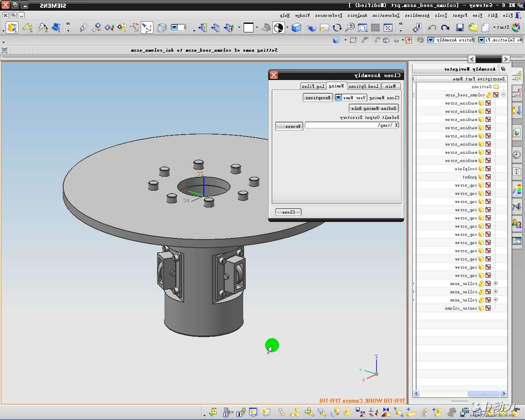The image size is (525, 420).
Task: Click the New file icon
Action: [486, 28]
